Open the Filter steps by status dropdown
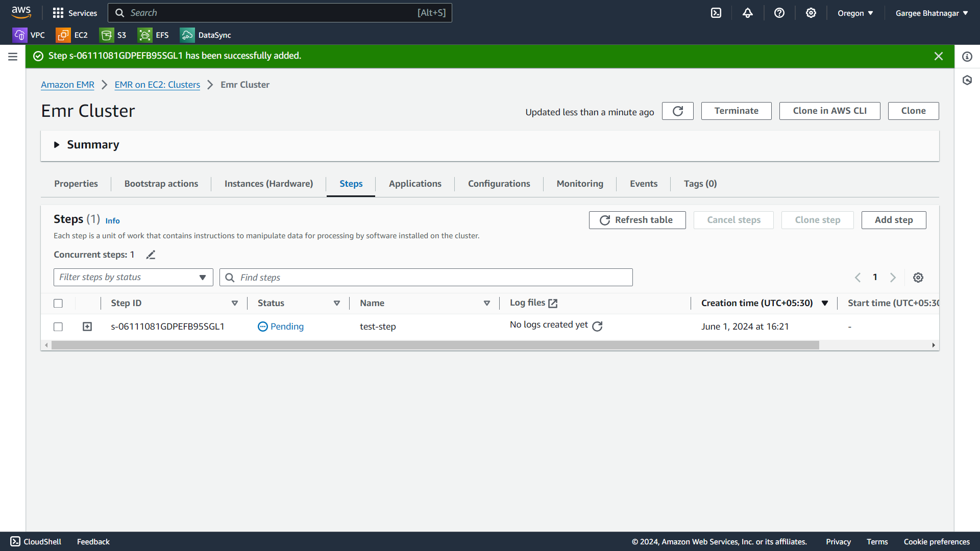The width and height of the screenshot is (980, 551). [x=133, y=278]
